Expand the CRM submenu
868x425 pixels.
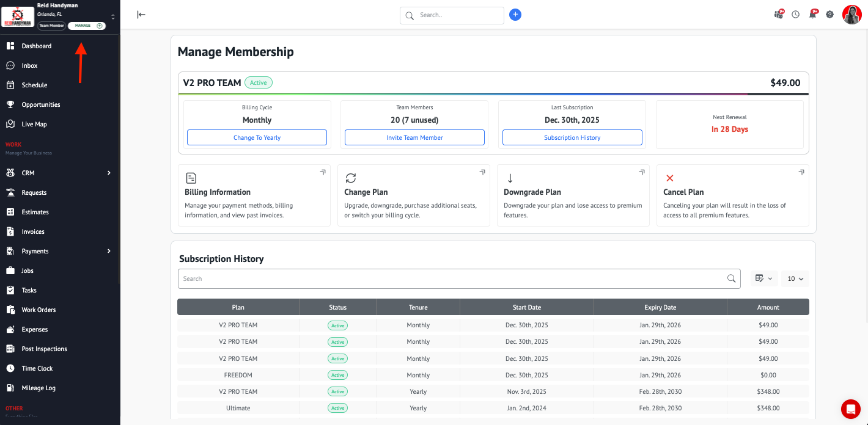tap(109, 173)
